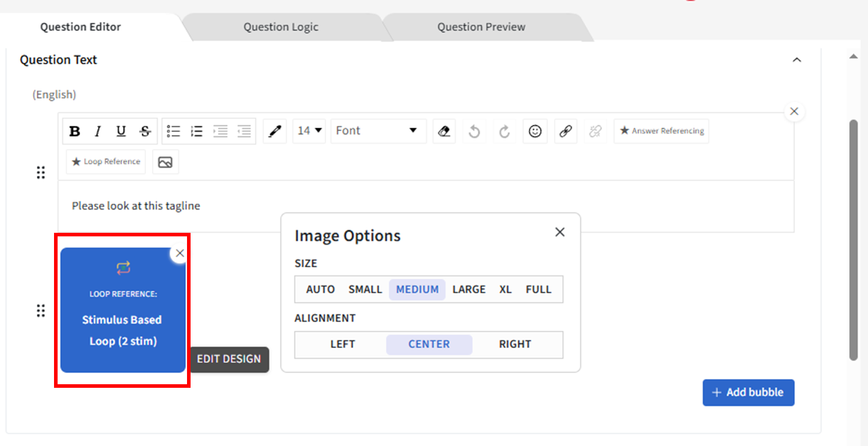Insert a hyperlink with link icon
Screen dimensions: 868x446
pos(566,131)
